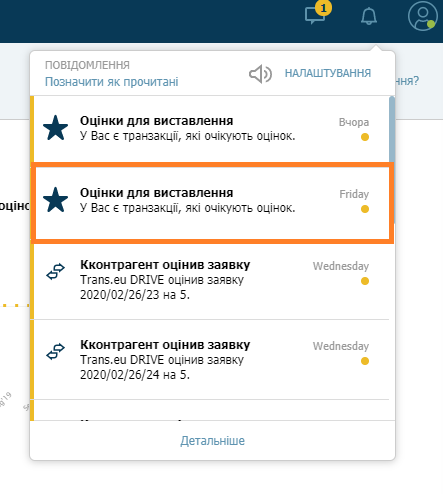Toggle notification sound speaker icon

coord(260,74)
